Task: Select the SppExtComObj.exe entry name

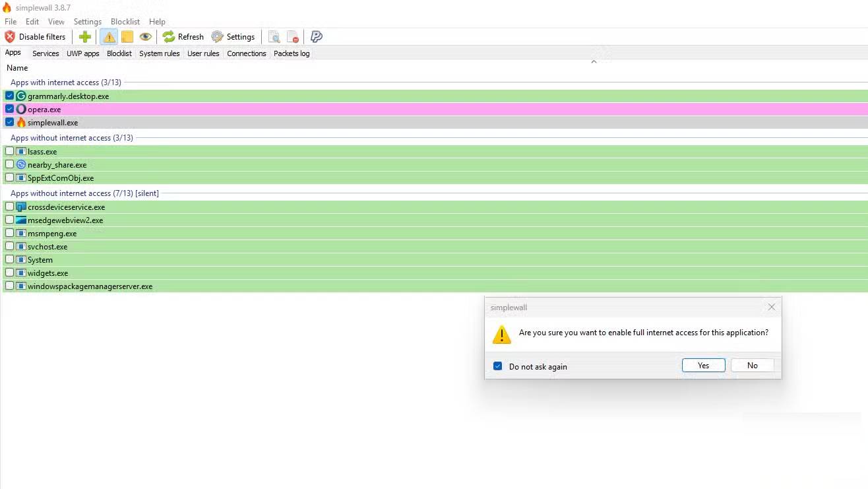Action: [61, 178]
